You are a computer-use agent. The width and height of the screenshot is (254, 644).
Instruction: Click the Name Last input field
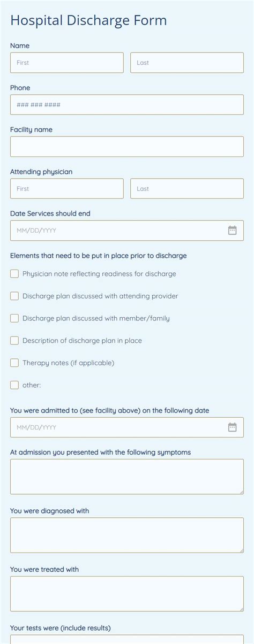click(x=187, y=63)
